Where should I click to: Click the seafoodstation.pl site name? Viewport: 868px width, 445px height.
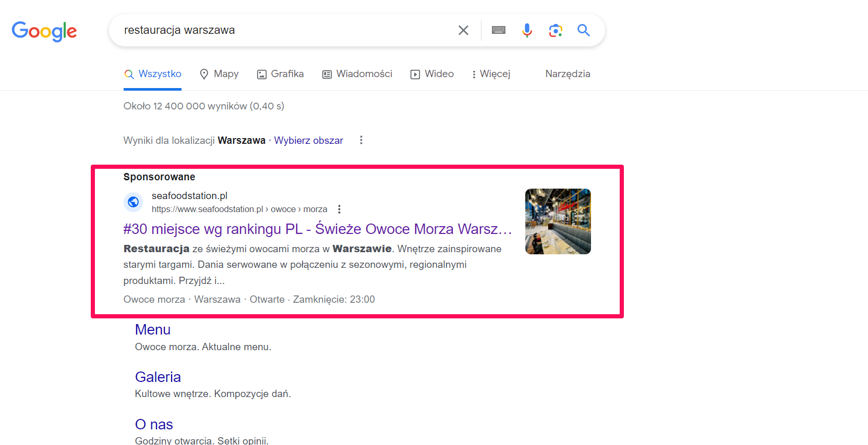tap(189, 195)
